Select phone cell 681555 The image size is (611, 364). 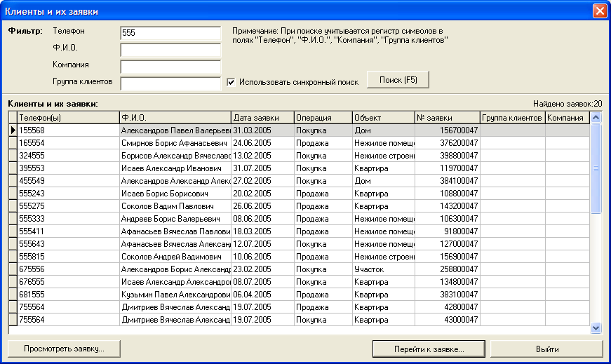click(x=68, y=295)
